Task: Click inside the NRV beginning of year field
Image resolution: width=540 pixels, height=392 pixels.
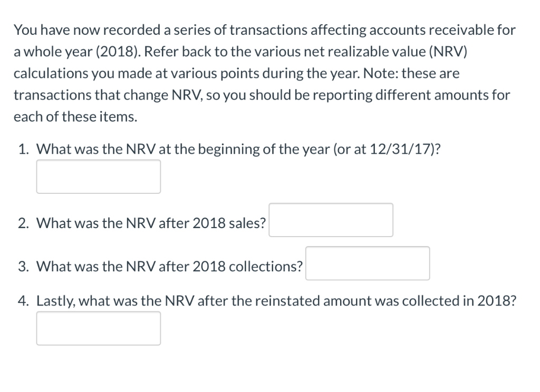Action: click(x=98, y=176)
